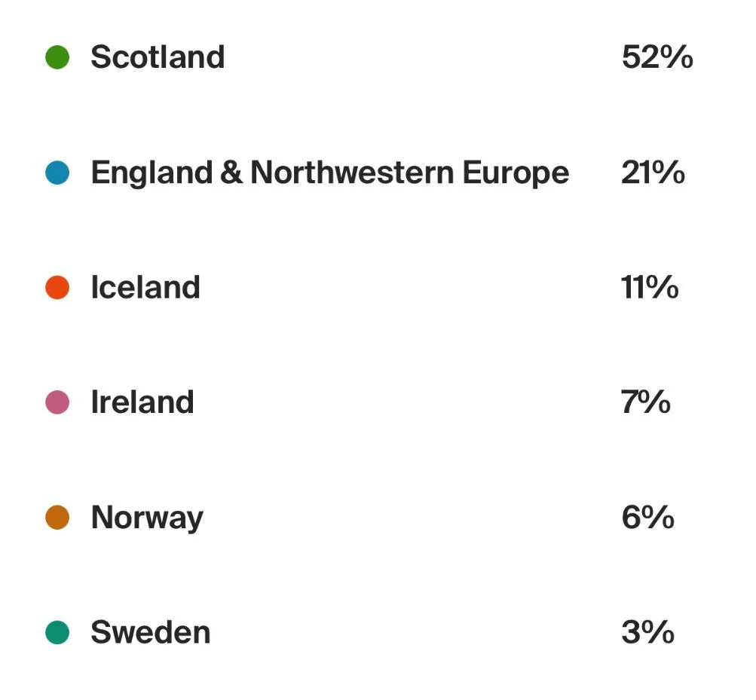
Task: Click the orange-red dot beside Iceland
Action: point(57,287)
